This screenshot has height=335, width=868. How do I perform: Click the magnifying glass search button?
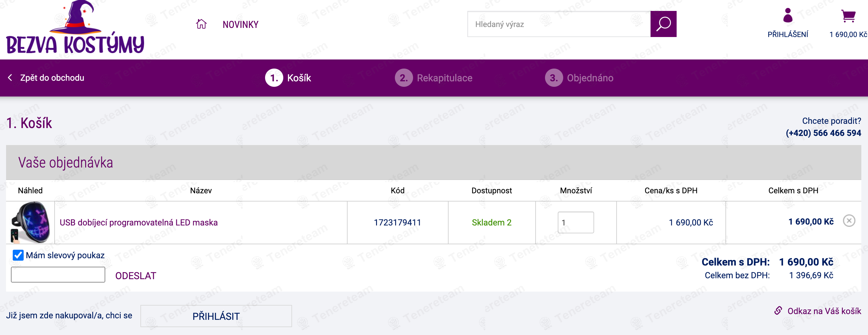[663, 24]
